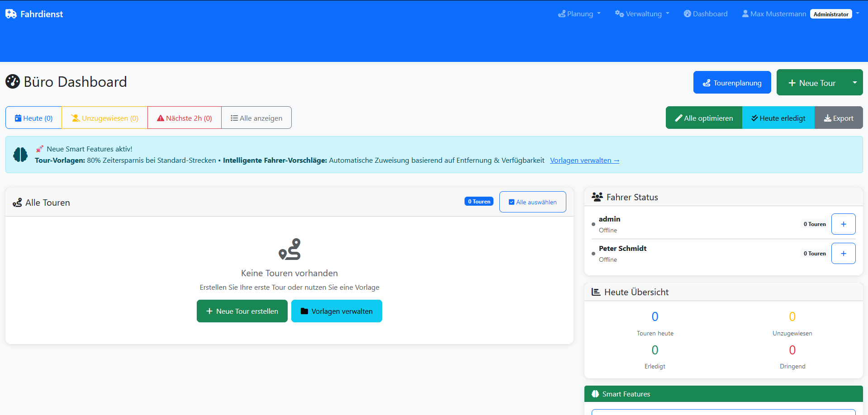The width and height of the screenshot is (868, 415).
Task: Switch to the Heute (0) filter tab
Action: (33, 118)
